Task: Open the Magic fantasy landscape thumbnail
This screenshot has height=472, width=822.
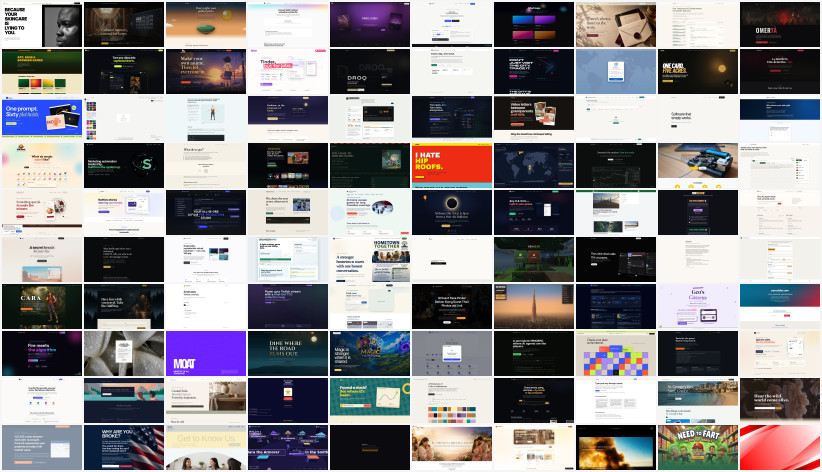Action: (370, 353)
